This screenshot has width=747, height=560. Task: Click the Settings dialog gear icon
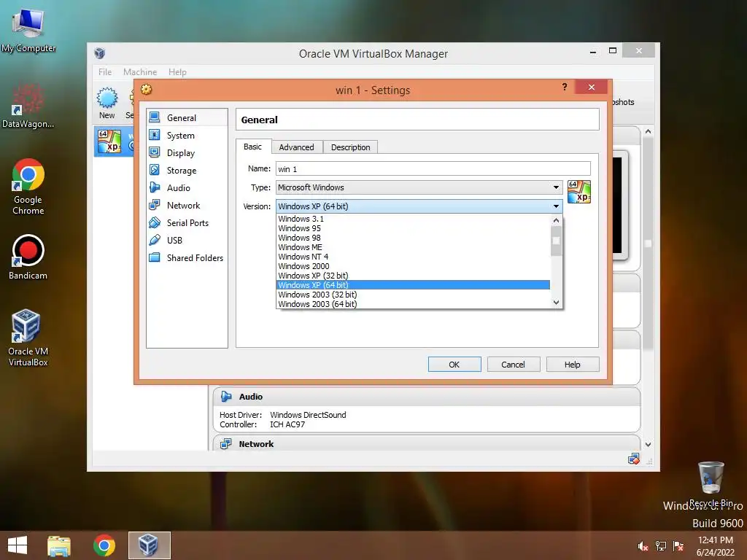146,90
